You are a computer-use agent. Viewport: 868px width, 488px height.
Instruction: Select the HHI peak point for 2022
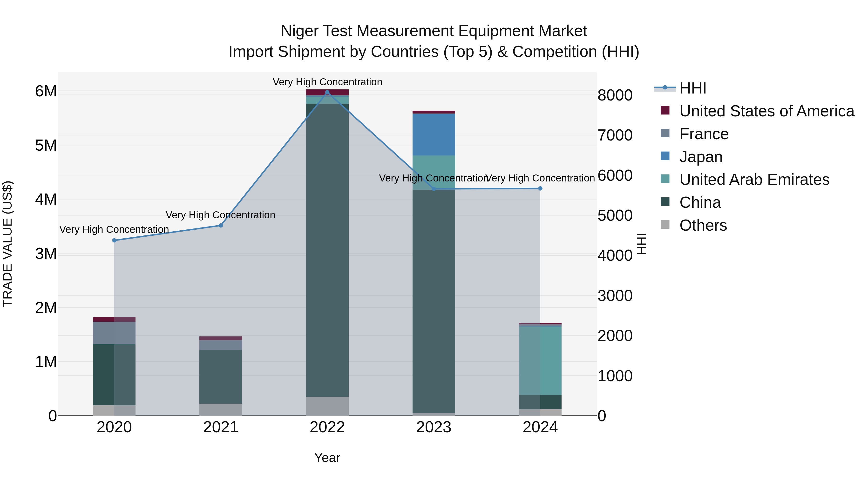click(327, 92)
